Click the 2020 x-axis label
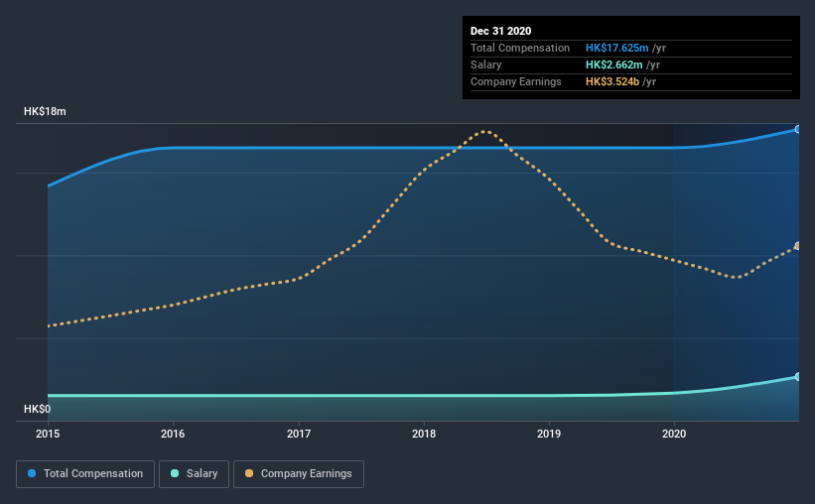Screen dimensions: 815x504 coord(674,434)
